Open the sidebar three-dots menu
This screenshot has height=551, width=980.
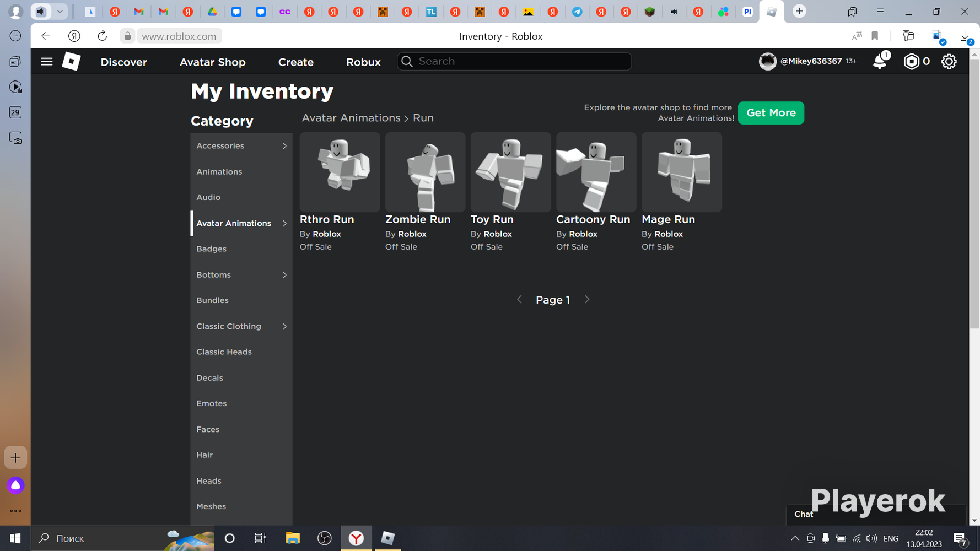coord(15,511)
